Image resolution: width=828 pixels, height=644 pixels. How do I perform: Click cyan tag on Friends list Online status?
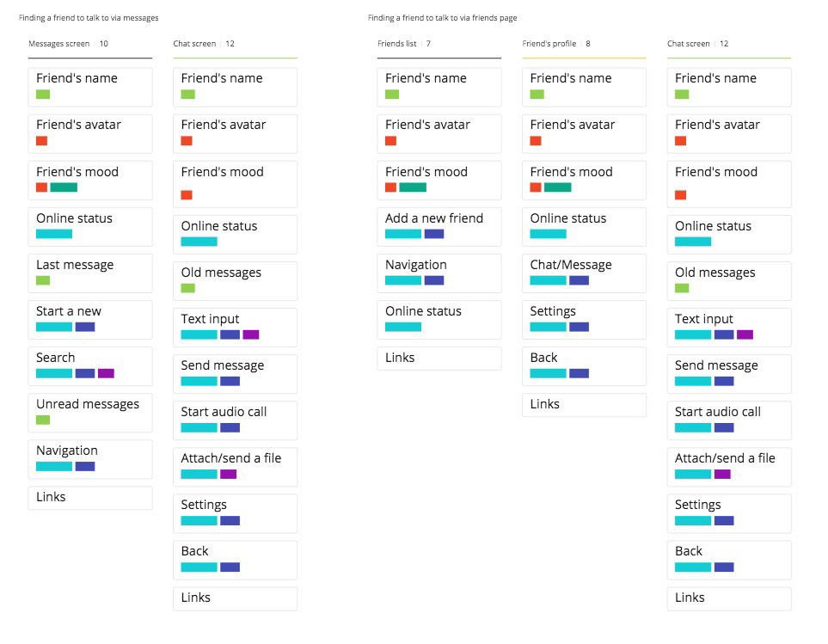[x=403, y=327]
